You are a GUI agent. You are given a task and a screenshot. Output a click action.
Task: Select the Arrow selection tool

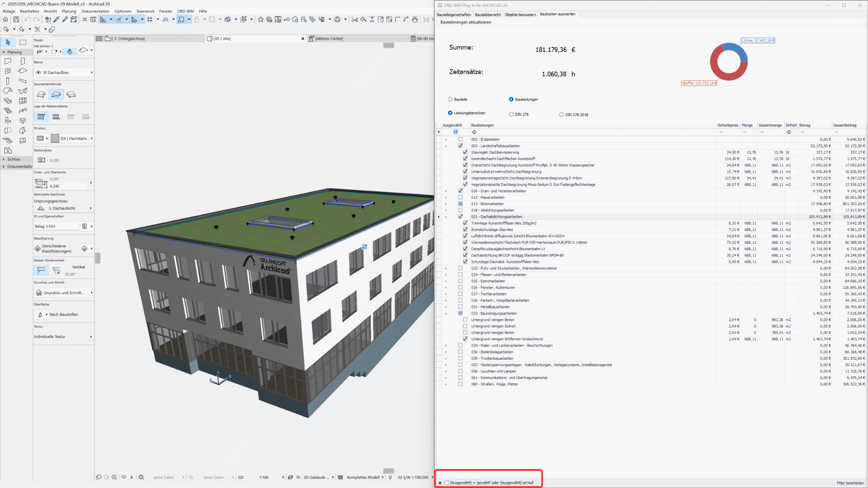[x=8, y=42]
